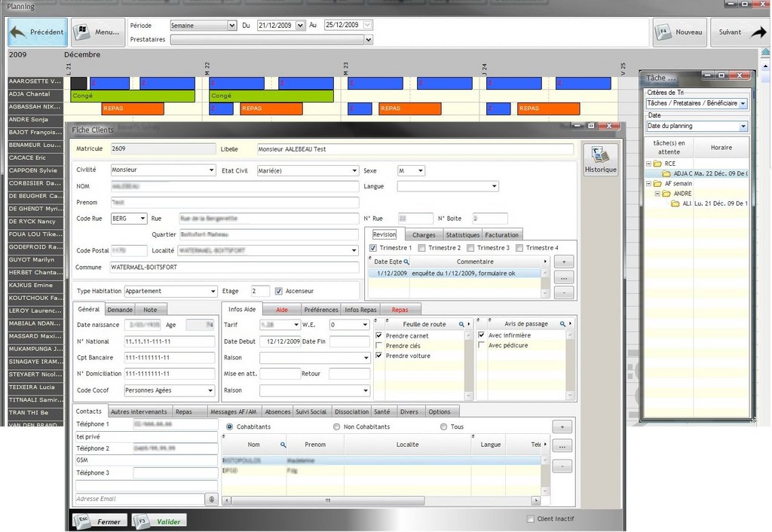Click the Précédent back arrow button
The image size is (772, 532).
[x=38, y=32]
